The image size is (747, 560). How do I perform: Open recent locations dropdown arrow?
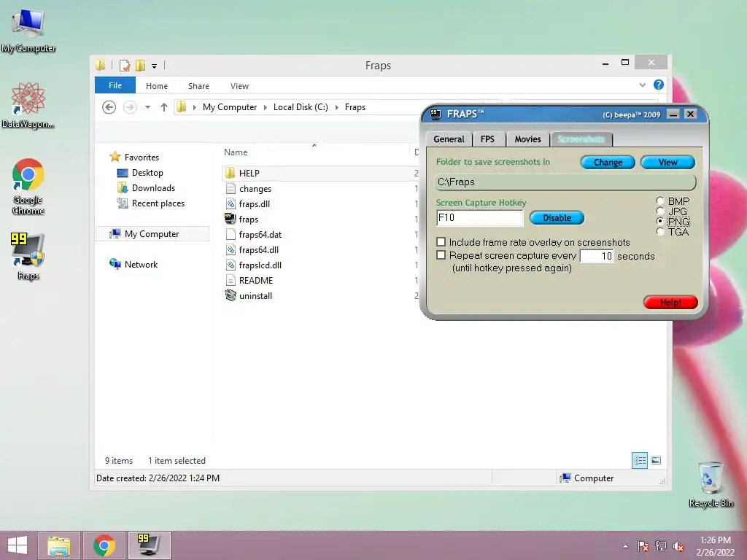tap(147, 107)
